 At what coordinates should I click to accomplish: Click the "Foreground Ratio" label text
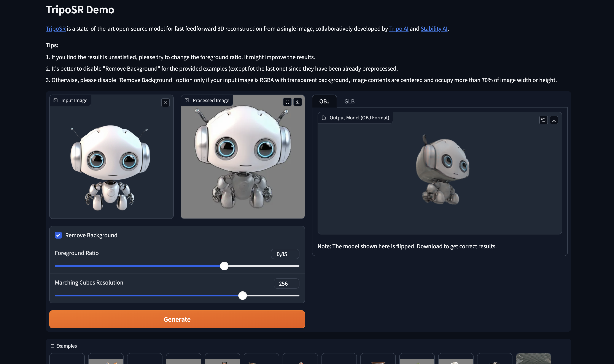[77, 253]
